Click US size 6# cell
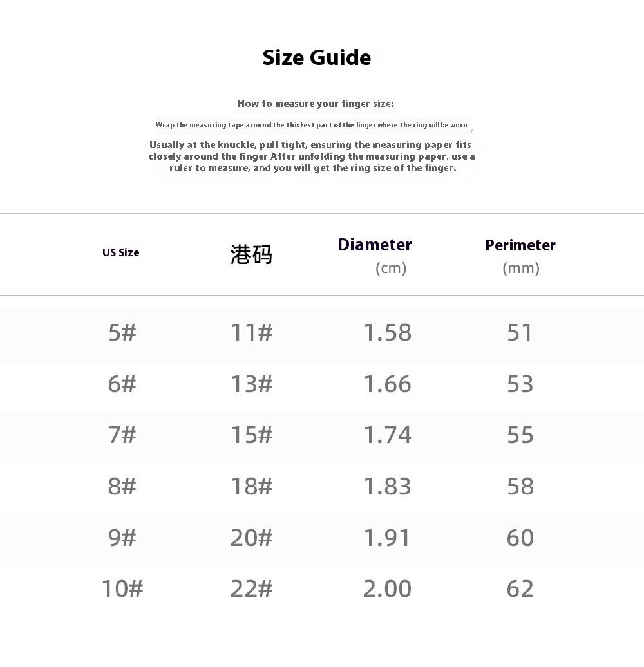Viewport: 644px width, 667px height. pos(122,384)
